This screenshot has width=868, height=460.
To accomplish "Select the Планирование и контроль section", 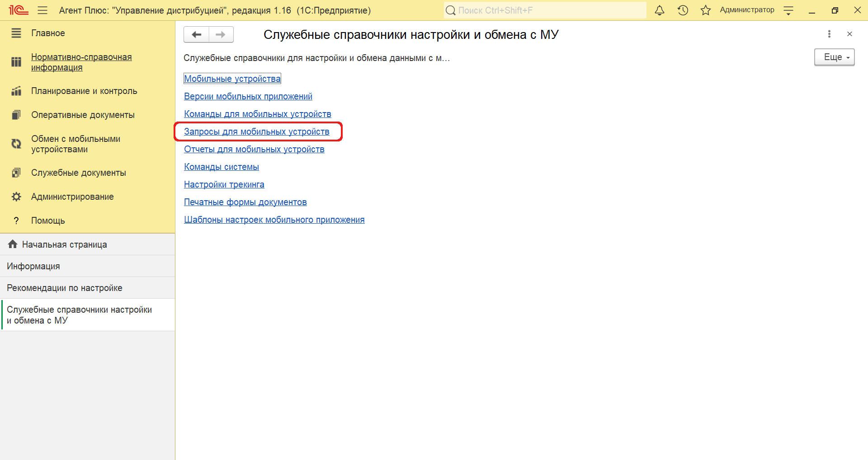I will (84, 91).
